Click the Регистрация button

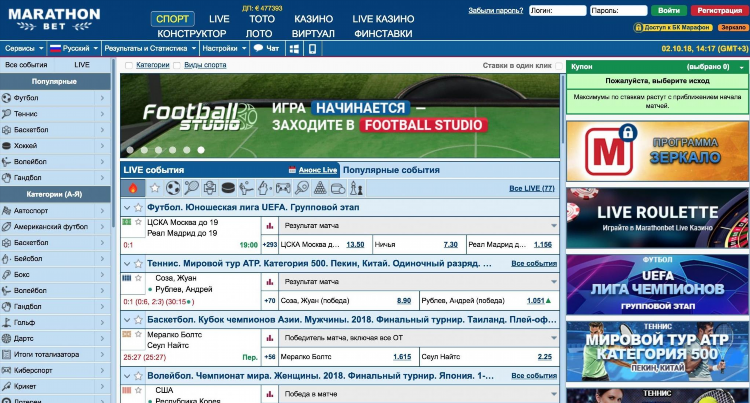719,11
